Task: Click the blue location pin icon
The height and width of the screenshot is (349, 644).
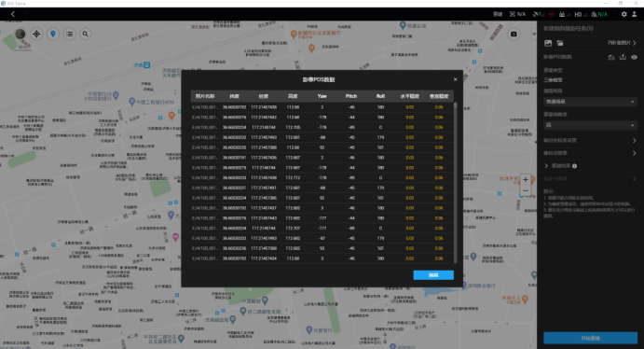Action: [53, 35]
